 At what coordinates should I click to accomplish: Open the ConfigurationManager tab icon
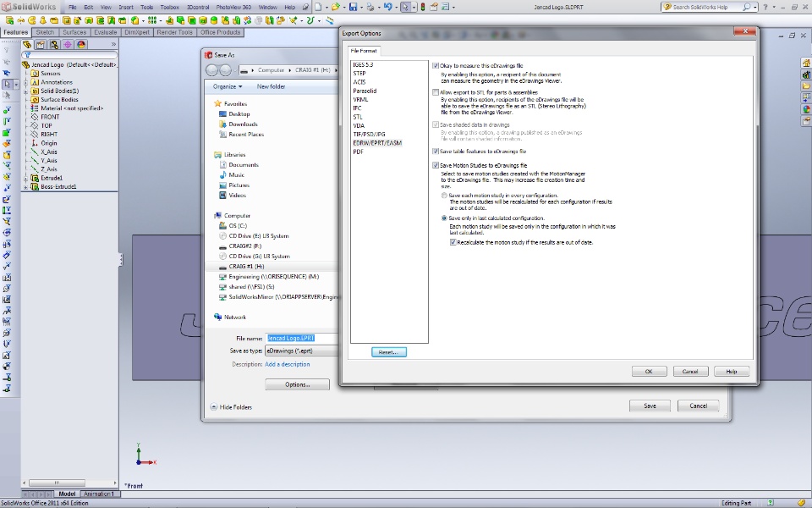point(54,45)
